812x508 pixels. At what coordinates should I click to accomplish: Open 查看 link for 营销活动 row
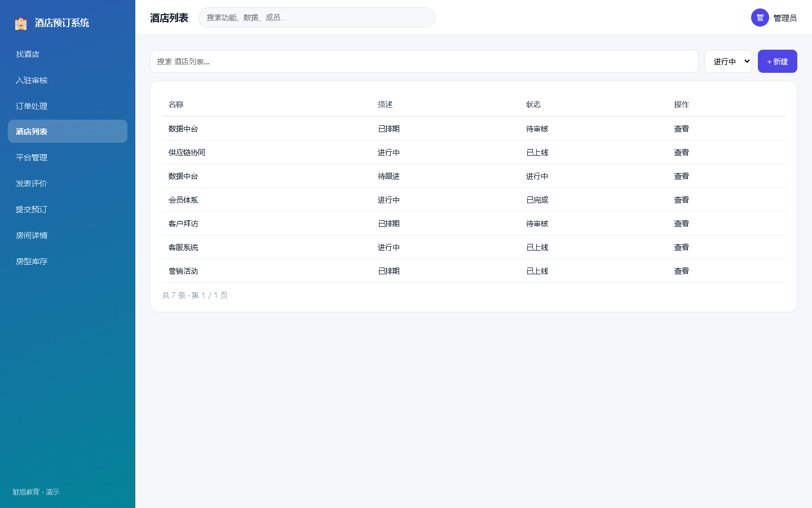tap(681, 271)
